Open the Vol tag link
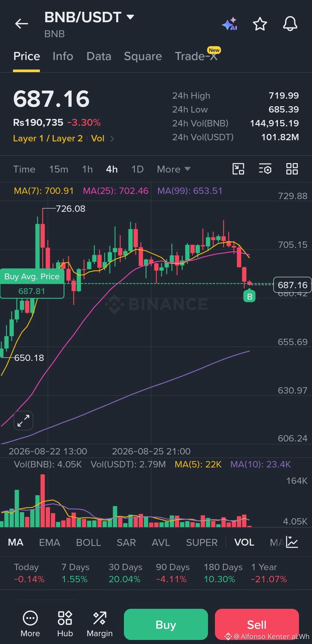312x644 pixels. point(98,138)
